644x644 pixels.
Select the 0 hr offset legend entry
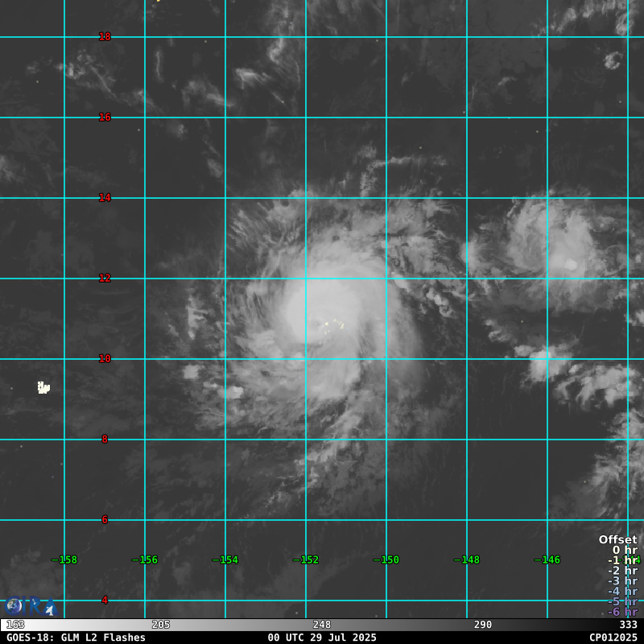pos(625,551)
